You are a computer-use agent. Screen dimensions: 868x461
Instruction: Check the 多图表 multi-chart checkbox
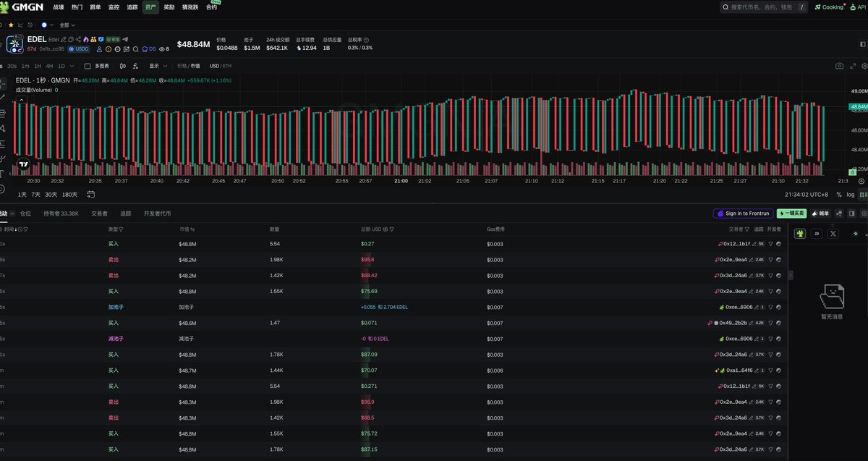pyautogui.click(x=88, y=66)
